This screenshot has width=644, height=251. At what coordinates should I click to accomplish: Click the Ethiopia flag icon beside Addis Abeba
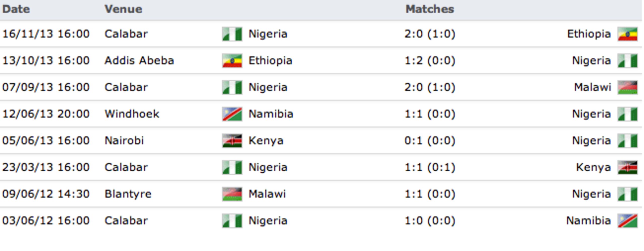click(232, 61)
